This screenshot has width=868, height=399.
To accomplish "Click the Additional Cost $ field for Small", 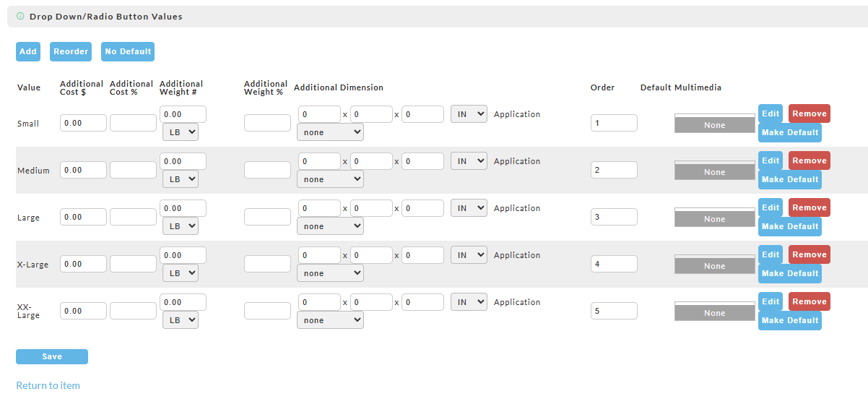I will 83,123.
